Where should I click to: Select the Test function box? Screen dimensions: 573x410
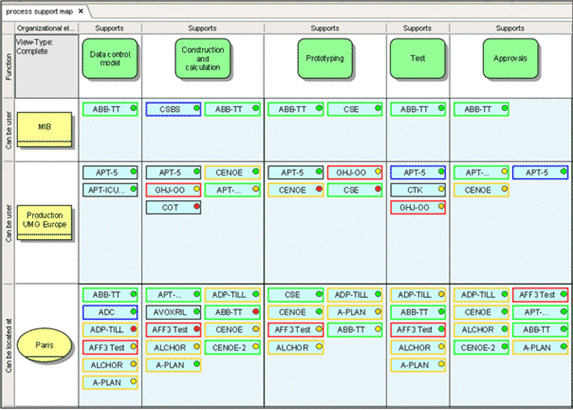(418, 58)
